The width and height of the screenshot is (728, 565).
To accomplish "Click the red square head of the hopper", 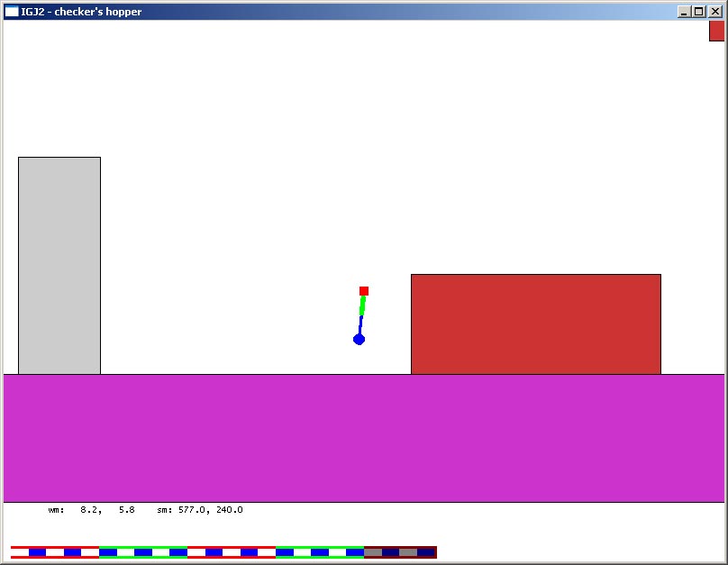I will [364, 291].
